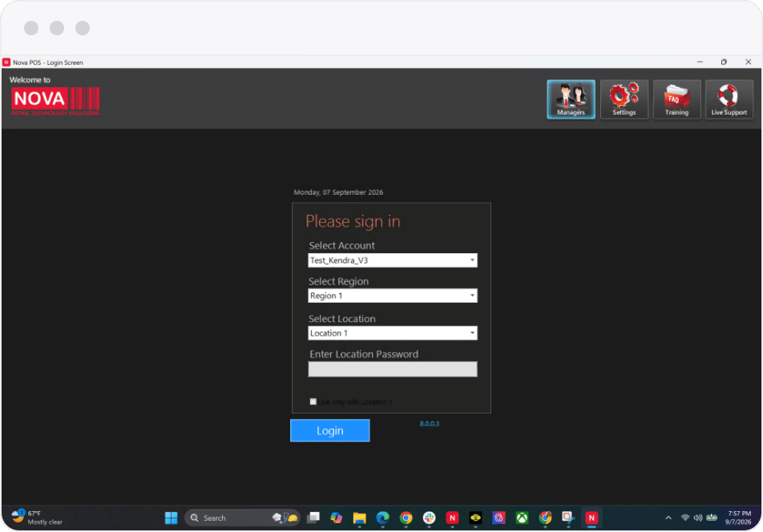
Task: Expand the Select Account dropdown
Action: [x=472, y=260]
